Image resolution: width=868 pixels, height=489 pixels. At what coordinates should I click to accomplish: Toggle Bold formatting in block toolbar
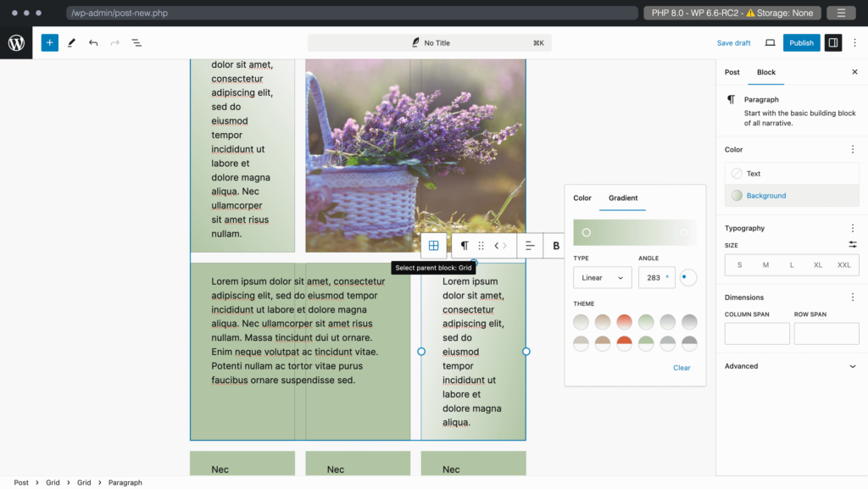pos(556,246)
